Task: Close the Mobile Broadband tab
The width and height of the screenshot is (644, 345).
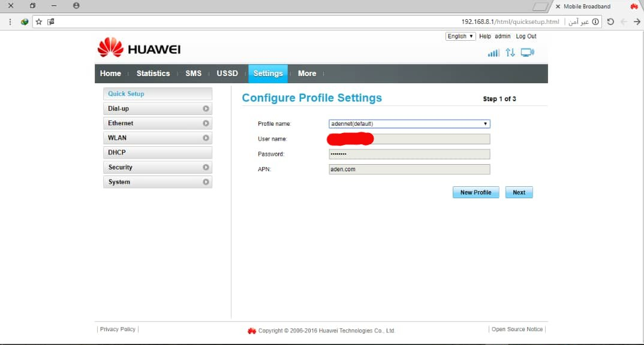Action: (558, 7)
